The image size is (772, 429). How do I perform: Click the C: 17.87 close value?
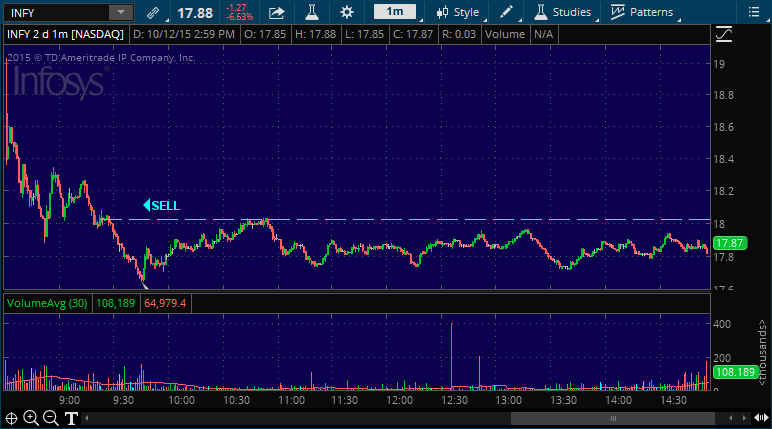click(x=413, y=34)
